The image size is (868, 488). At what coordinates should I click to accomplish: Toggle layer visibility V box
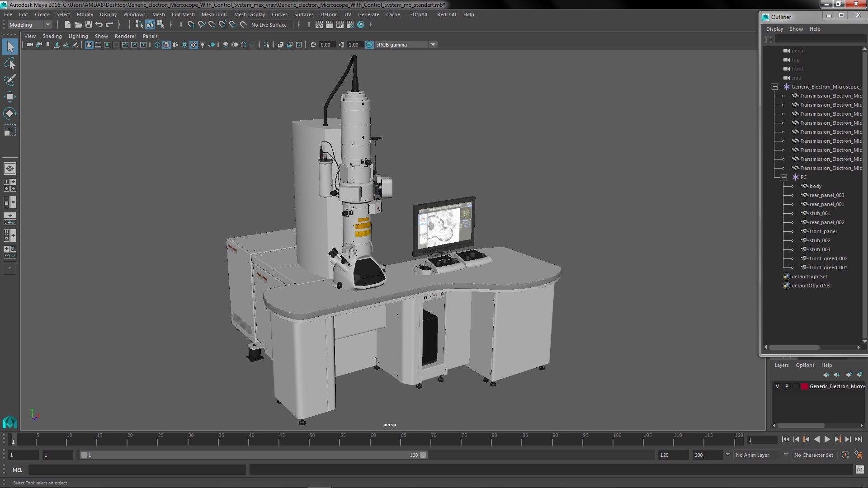[x=777, y=386]
